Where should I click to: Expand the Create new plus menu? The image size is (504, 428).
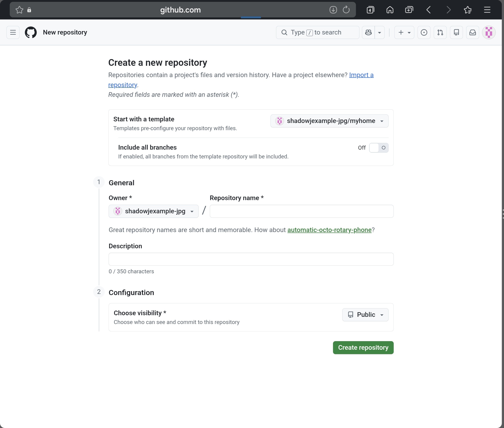[x=404, y=32]
